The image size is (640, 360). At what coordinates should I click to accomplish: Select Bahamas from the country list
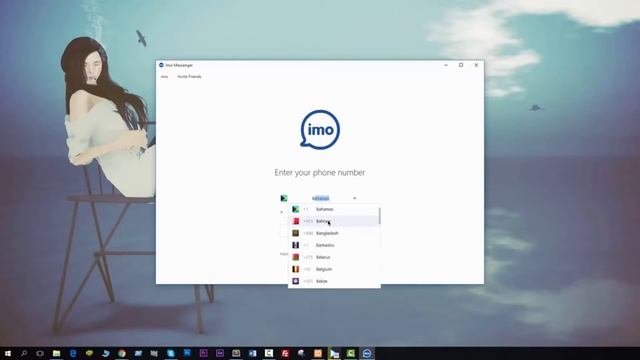tap(334, 209)
